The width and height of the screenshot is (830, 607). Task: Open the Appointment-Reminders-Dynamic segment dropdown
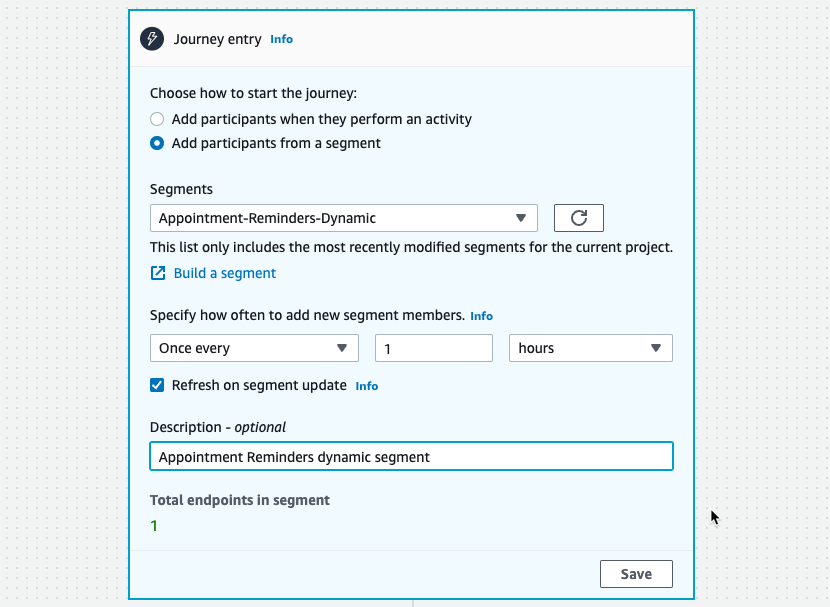[x=343, y=217]
